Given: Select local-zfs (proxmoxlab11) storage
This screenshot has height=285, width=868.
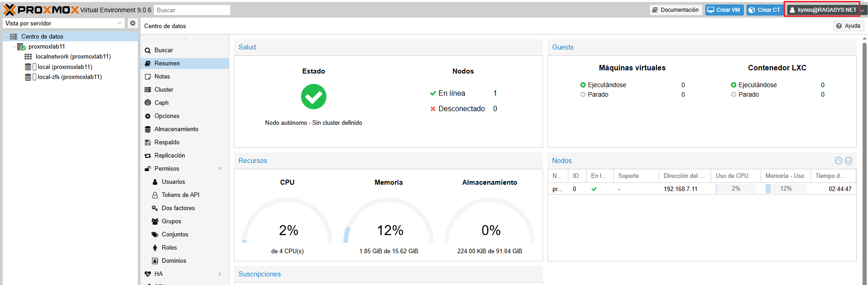Looking at the screenshot, I should click(x=70, y=77).
